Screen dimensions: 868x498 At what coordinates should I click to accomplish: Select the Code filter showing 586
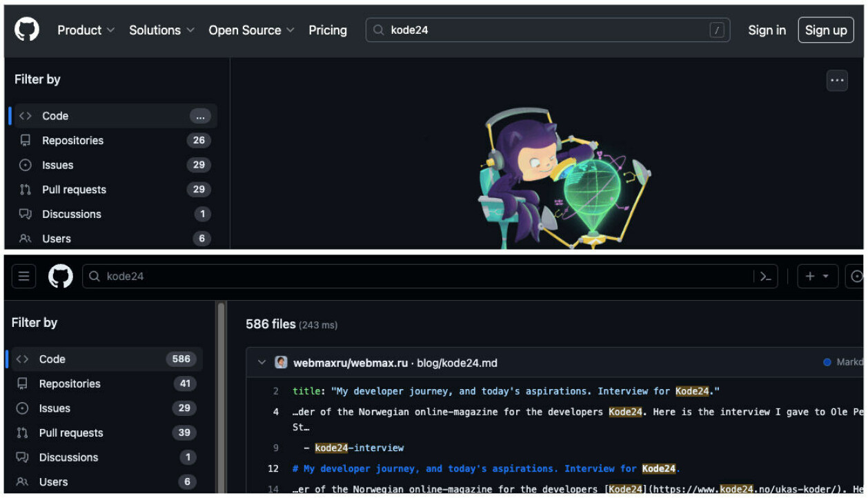coord(106,359)
